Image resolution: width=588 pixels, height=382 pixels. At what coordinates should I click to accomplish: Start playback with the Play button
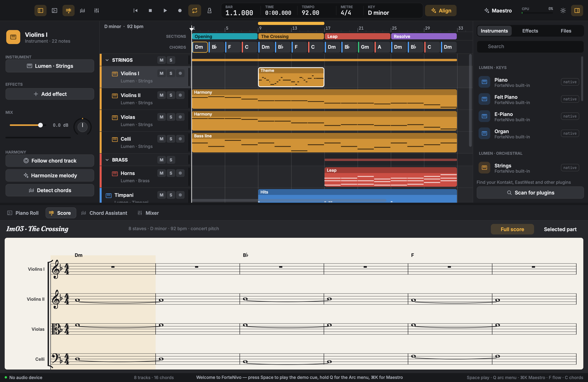click(165, 10)
